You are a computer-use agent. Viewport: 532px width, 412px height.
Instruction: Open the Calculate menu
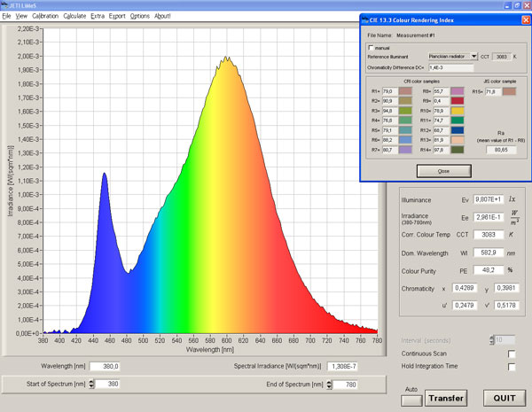(x=74, y=16)
